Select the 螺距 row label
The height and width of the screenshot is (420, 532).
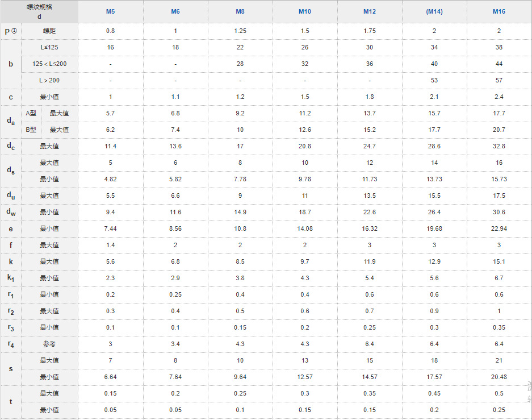point(49,31)
